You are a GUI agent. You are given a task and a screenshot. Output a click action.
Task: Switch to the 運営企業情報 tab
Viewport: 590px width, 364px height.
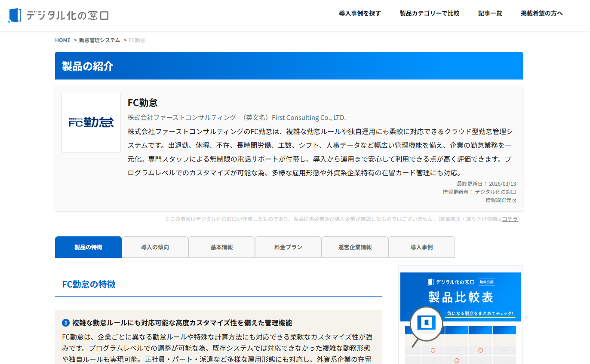355,248
